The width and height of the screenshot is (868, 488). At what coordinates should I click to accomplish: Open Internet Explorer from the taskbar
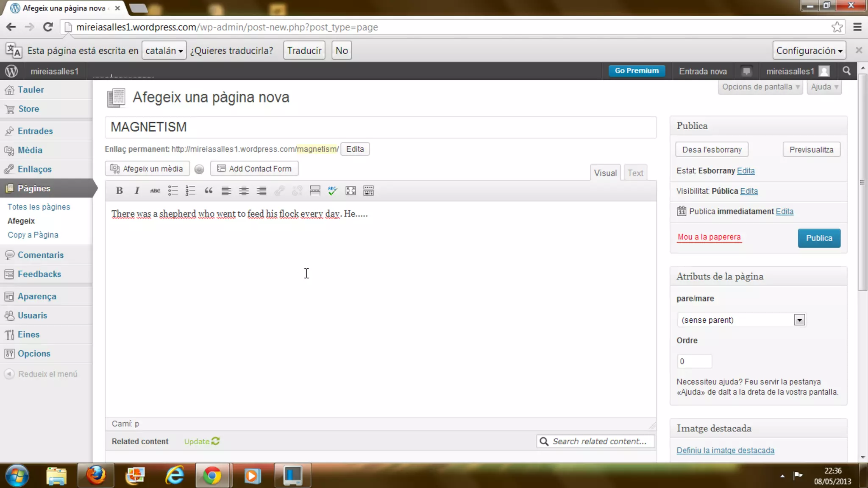pyautogui.click(x=175, y=475)
